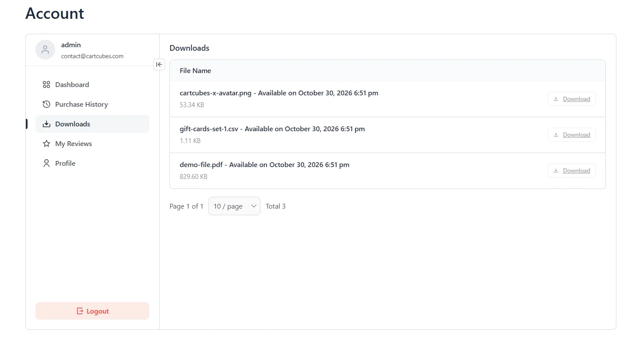Click the cartcubes-x-avatar.png file name
The image size is (644, 342).
coord(216,93)
